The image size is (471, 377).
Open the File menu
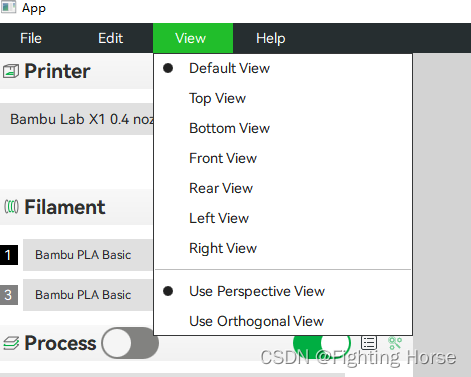point(31,38)
